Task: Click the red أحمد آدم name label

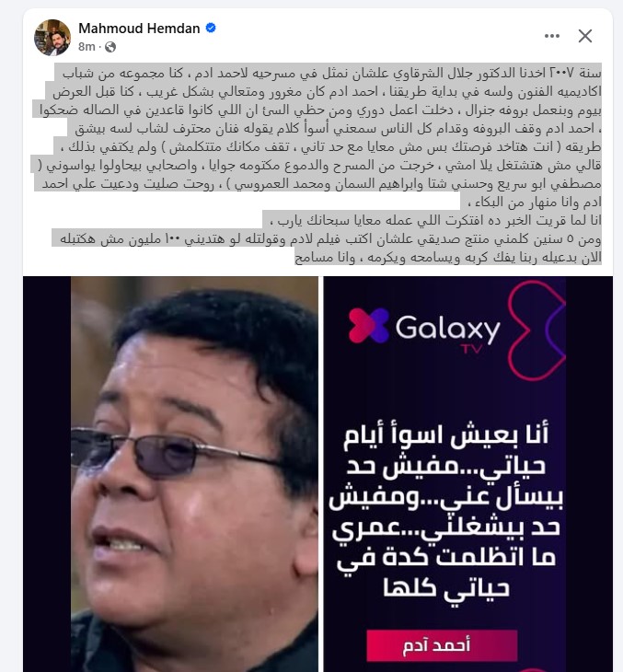Action: coord(442,645)
